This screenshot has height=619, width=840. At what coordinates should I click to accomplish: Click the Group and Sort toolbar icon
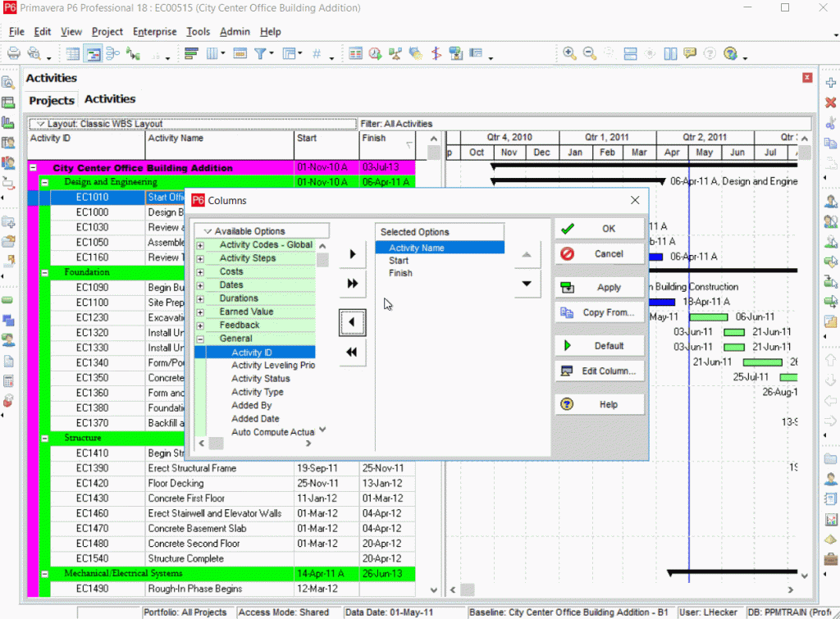[290, 53]
